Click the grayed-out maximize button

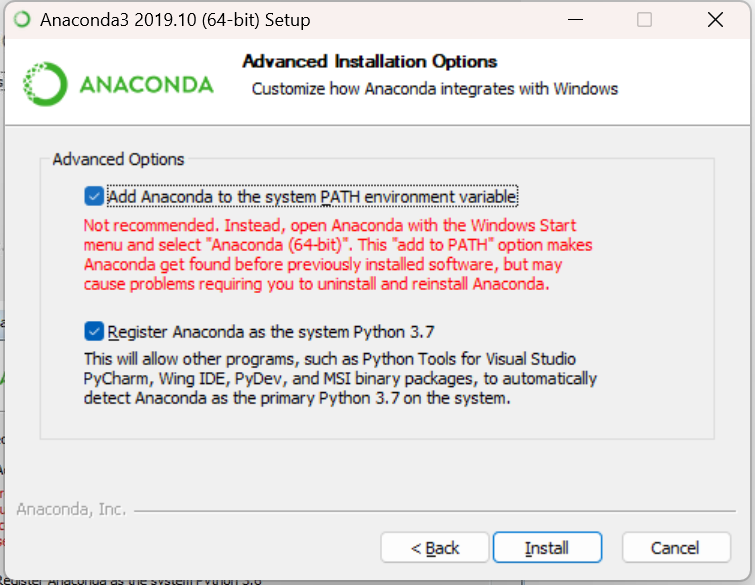(644, 20)
